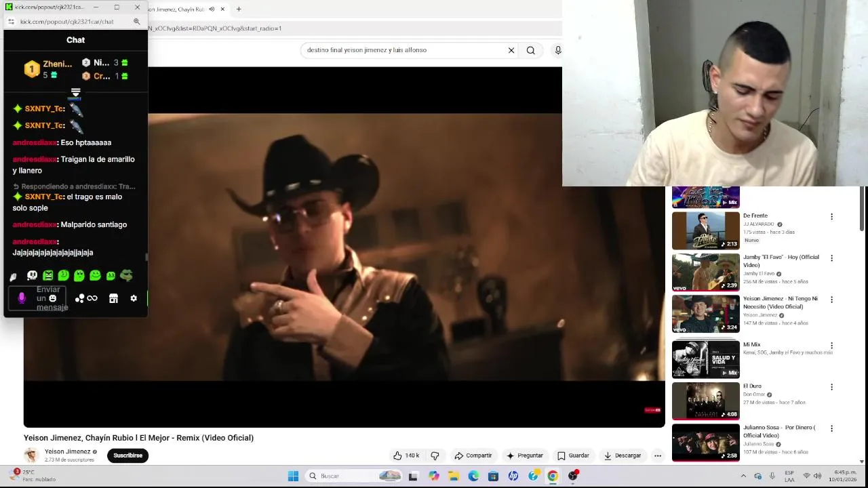The height and width of the screenshot is (488, 868).
Task: Open Ni Tengo Ni Necesito video title
Action: pos(780,302)
